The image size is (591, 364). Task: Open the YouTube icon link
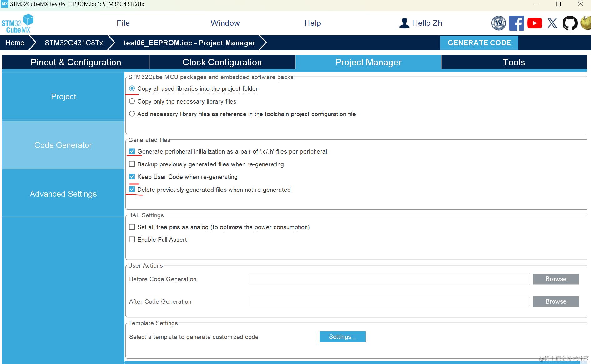(x=534, y=23)
